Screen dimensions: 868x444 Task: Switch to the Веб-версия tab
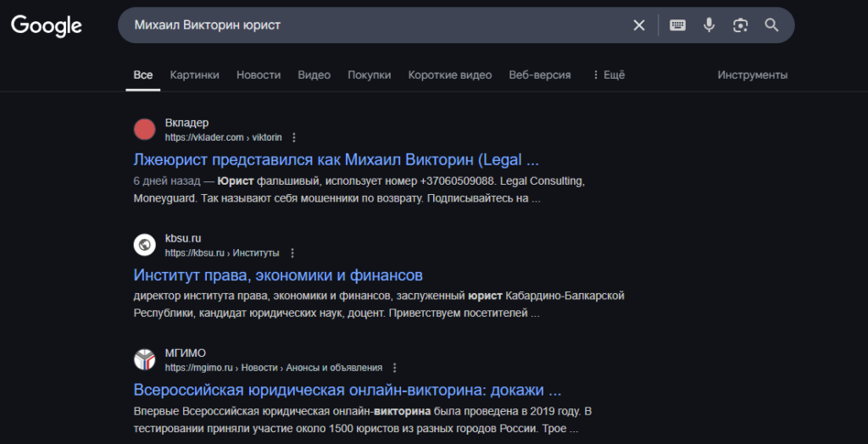coord(540,75)
